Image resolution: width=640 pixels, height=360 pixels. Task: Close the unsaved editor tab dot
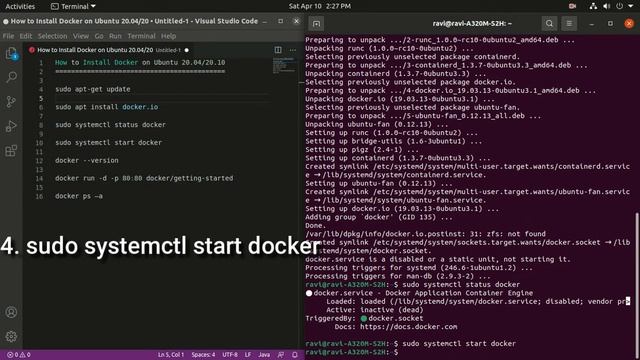[187, 50]
